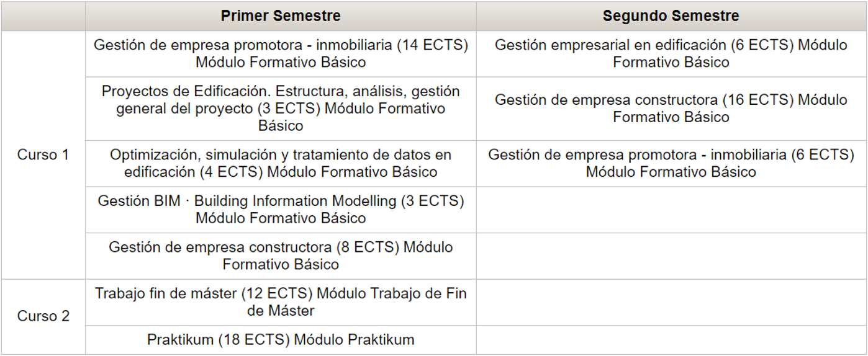Select the Curso 2 row label
Screen dimensions: 868x356
pos(43,316)
